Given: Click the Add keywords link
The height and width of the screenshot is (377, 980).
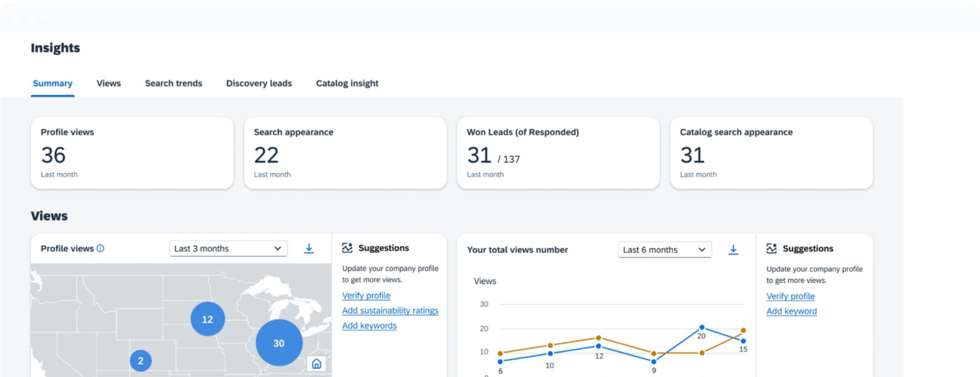Looking at the screenshot, I should [x=369, y=325].
